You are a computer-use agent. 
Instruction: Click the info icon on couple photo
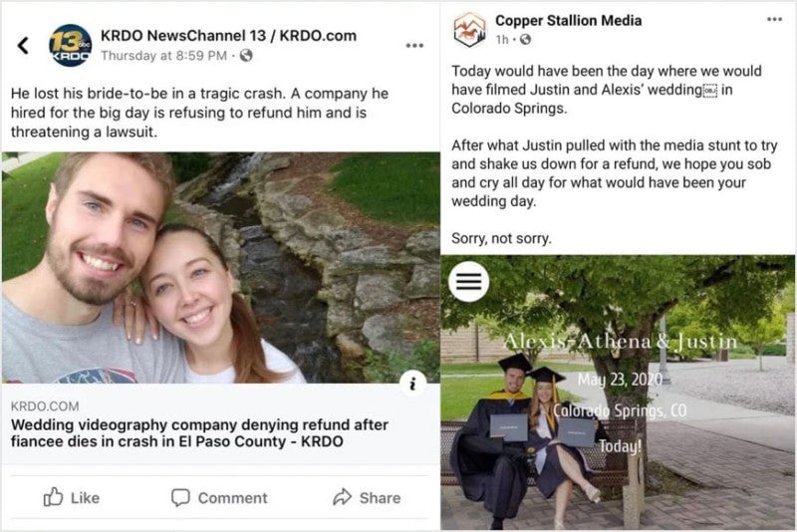tap(415, 384)
